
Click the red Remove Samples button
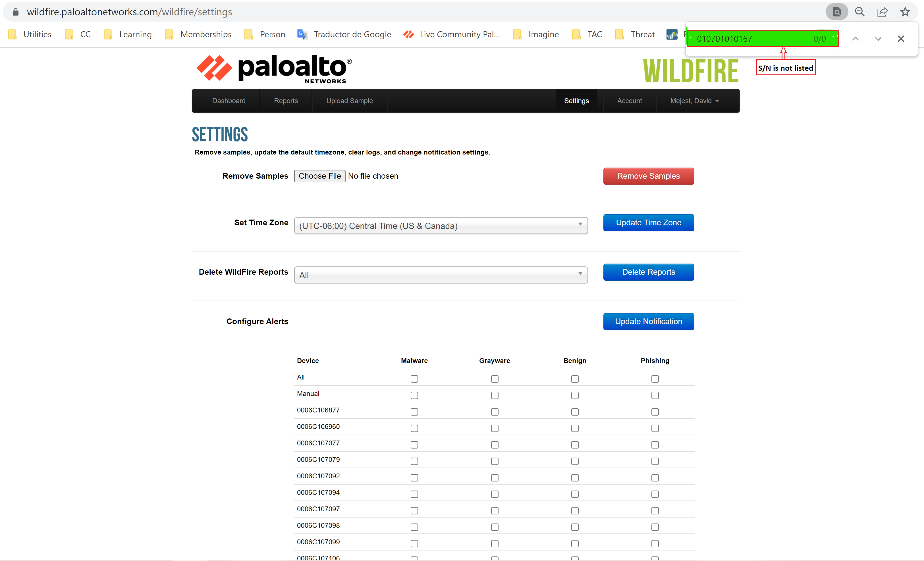point(648,176)
